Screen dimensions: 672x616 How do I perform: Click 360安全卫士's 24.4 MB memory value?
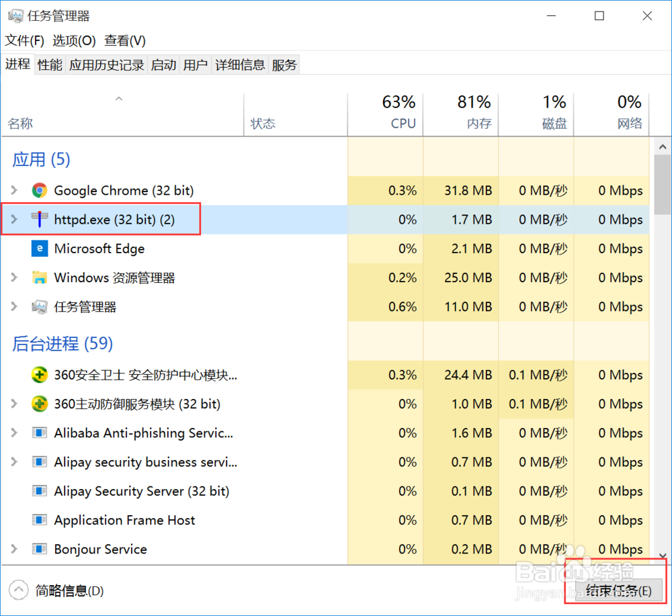468,375
